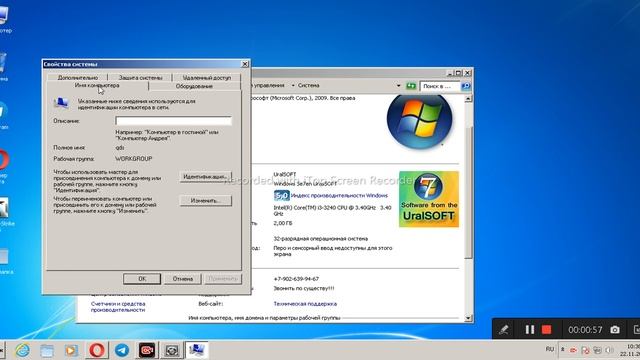Click the recording timer 00:00:57
This screenshot has width=640, height=360.
(585, 329)
